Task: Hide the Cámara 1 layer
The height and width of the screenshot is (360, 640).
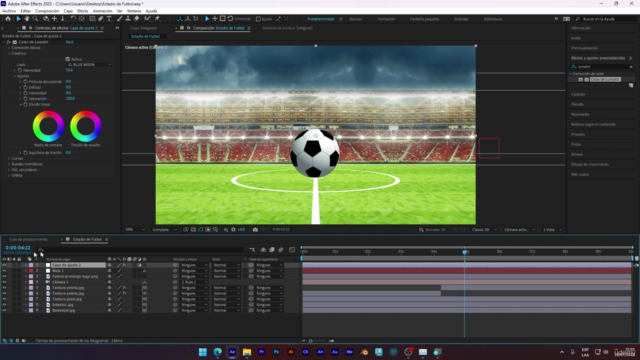Action: coord(4,282)
